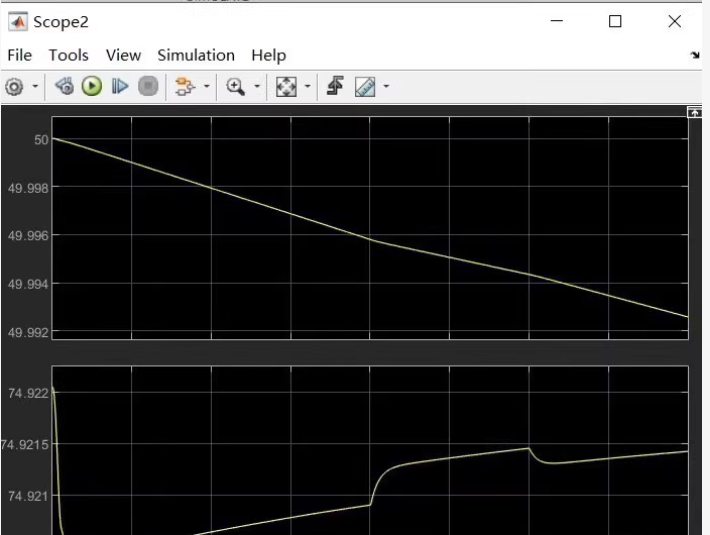
Task: Enable the Cursor Measurements ruler icon
Action: [365, 86]
